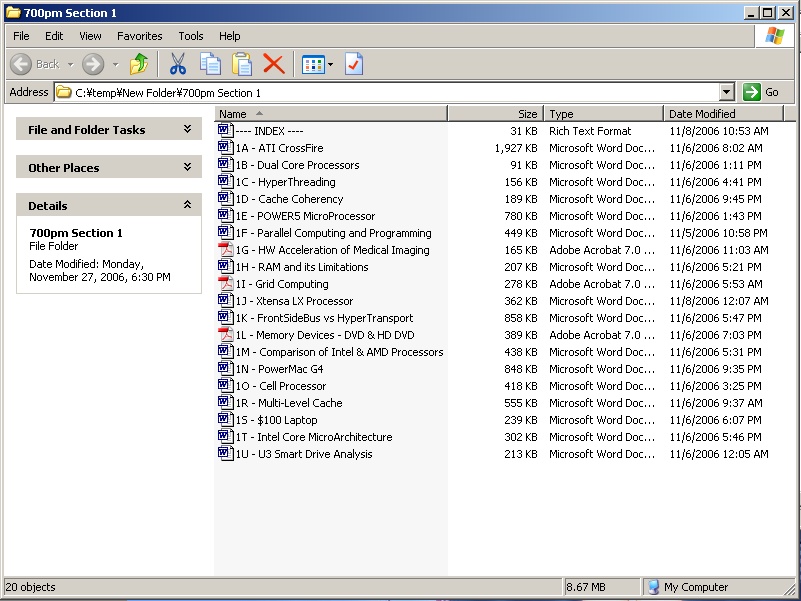Image resolution: width=801 pixels, height=601 pixels.
Task: Click the Windows flag logo
Action: tap(774, 36)
